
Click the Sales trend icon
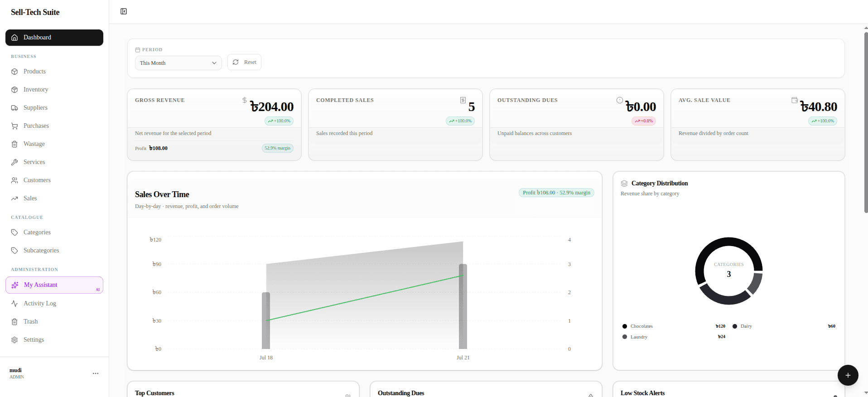coord(14,198)
